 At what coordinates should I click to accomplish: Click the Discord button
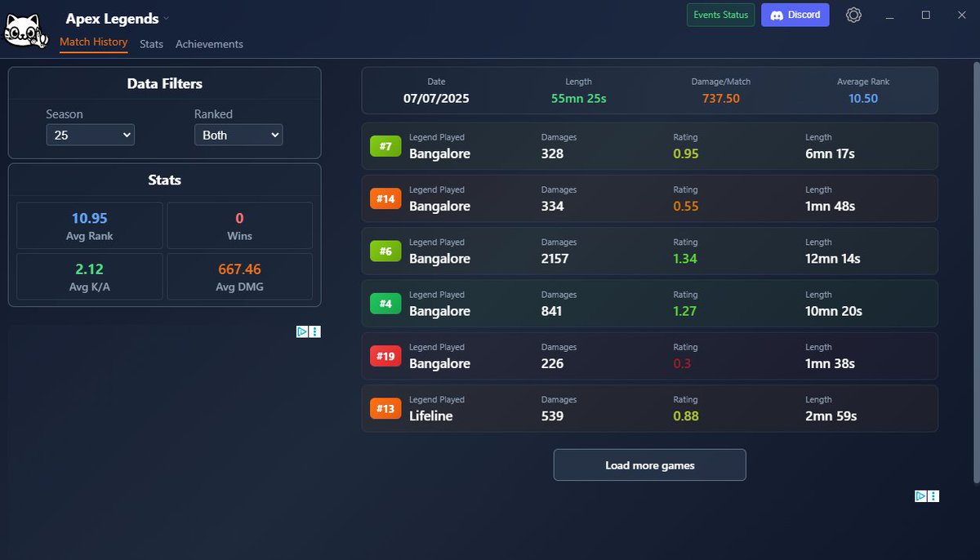pos(795,15)
